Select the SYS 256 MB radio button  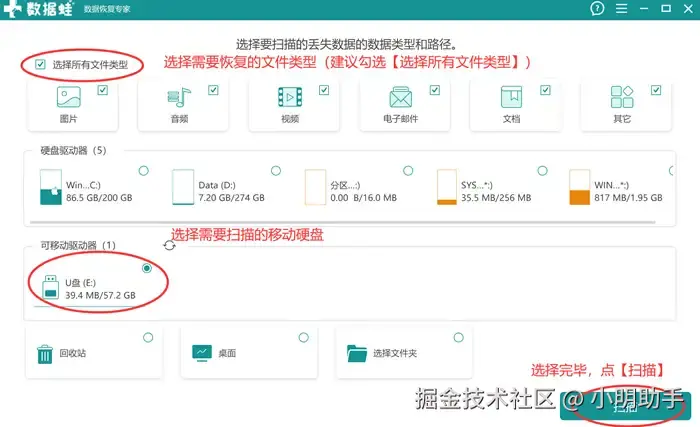(542, 171)
